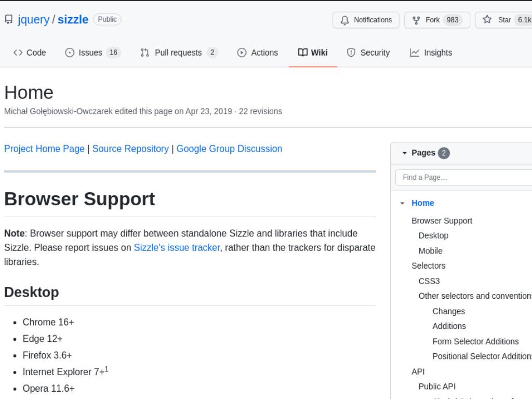Click the Issues count badge 16

point(113,52)
